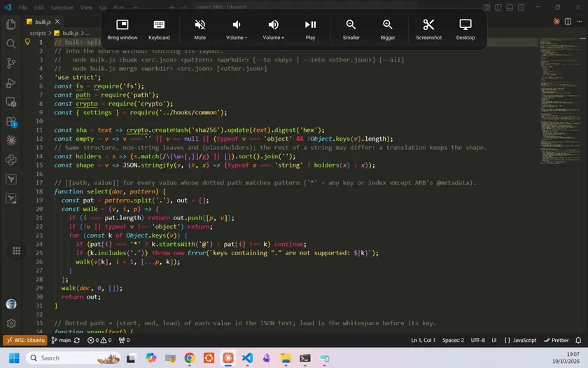Click Ln 1, Col 1 in status bar
The image size is (588, 368).
pyautogui.click(x=423, y=340)
